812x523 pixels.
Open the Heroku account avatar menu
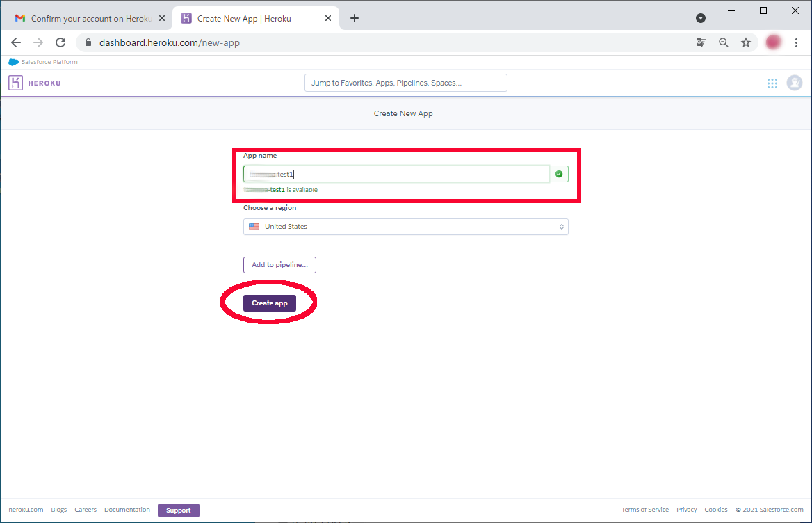click(x=794, y=83)
